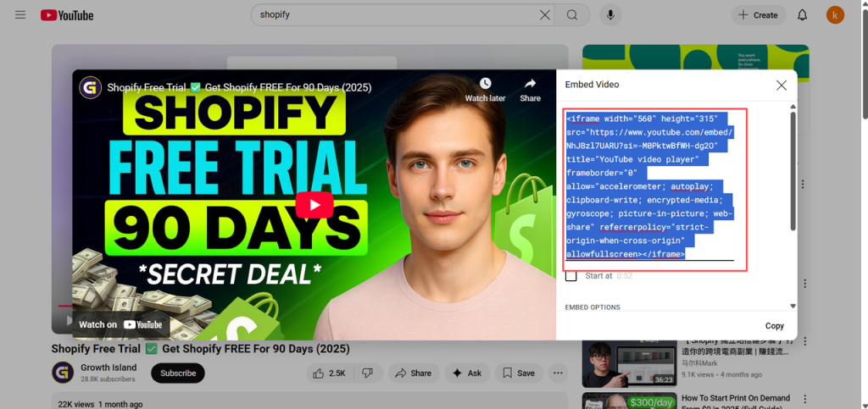Open the hamburger guide menu

point(20,15)
